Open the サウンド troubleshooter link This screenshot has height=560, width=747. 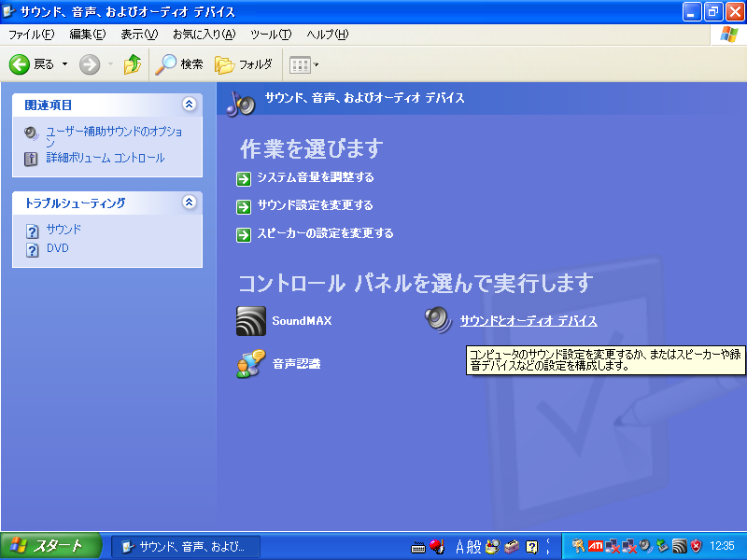(x=63, y=230)
